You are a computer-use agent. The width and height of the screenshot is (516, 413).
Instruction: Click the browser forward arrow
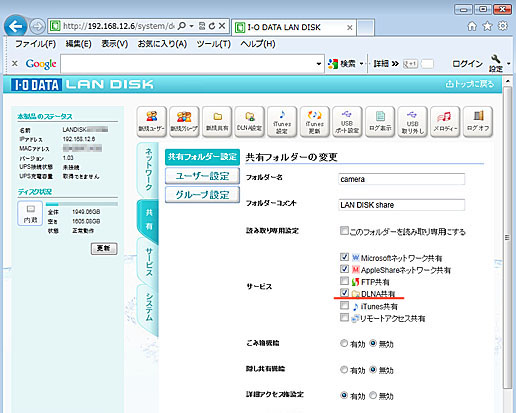tap(37, 26)
